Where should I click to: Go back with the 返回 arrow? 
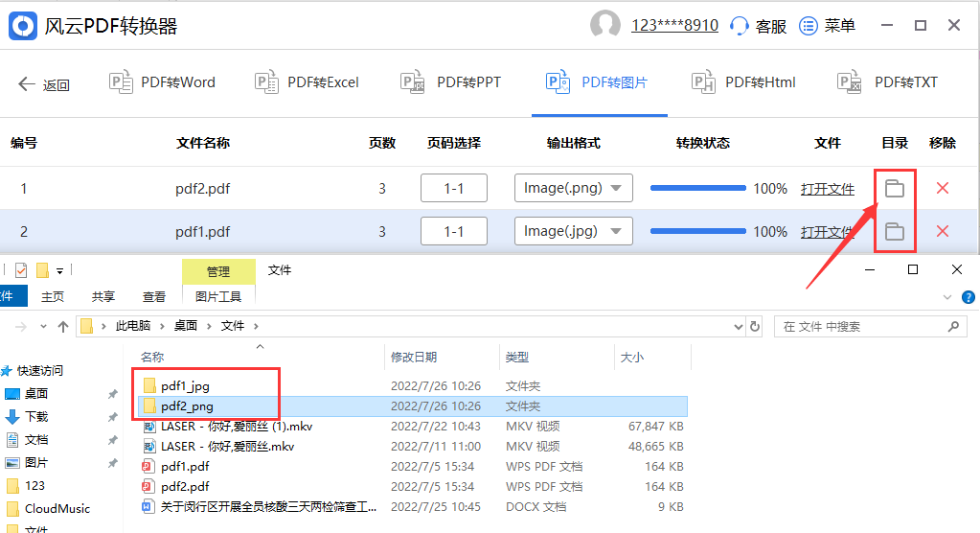[44, 83]
